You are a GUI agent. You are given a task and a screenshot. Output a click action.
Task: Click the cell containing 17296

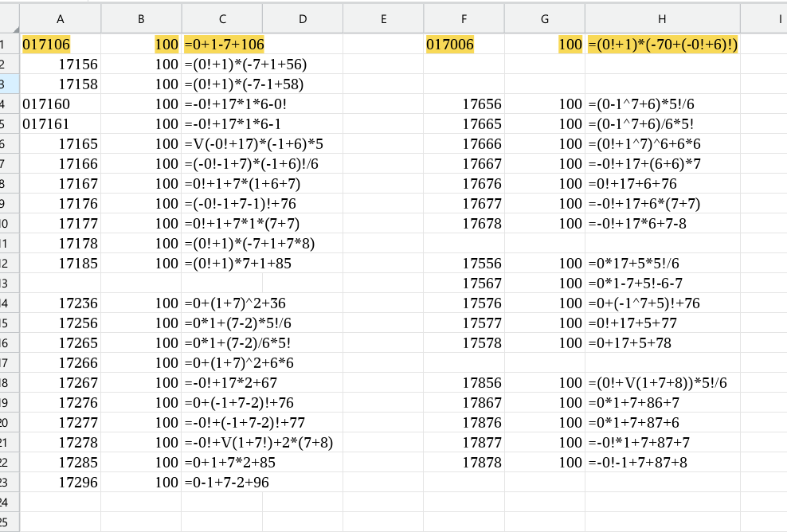coord(61,482)
